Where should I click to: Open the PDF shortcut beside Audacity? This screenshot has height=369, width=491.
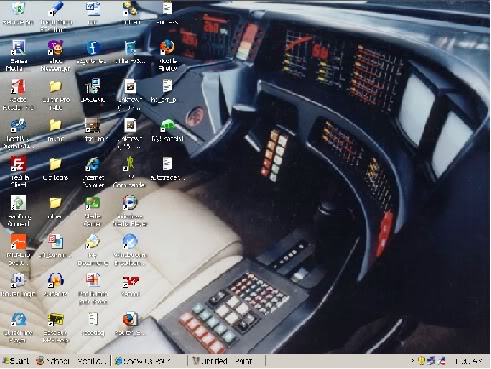(x=93, y=280)
